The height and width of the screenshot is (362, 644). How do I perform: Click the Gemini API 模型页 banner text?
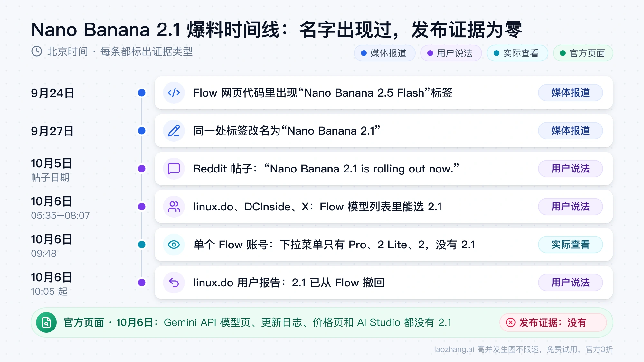click(x=308, y=322)
